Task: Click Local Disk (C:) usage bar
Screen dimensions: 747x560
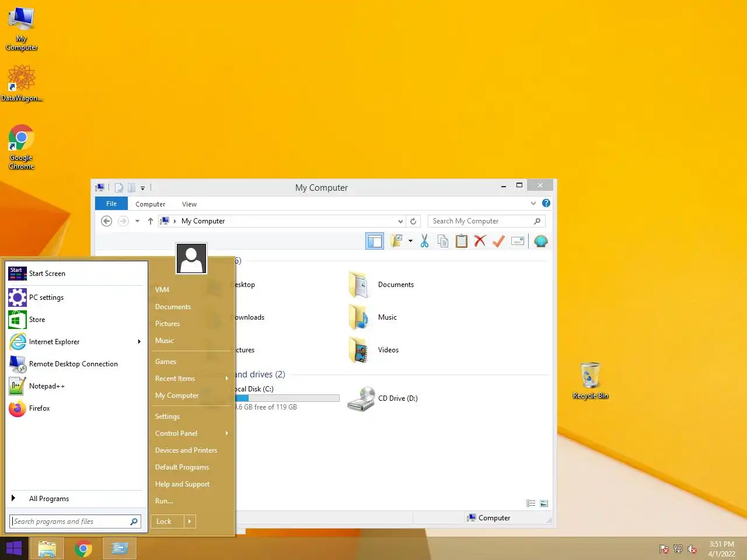Action: (287, 398)
